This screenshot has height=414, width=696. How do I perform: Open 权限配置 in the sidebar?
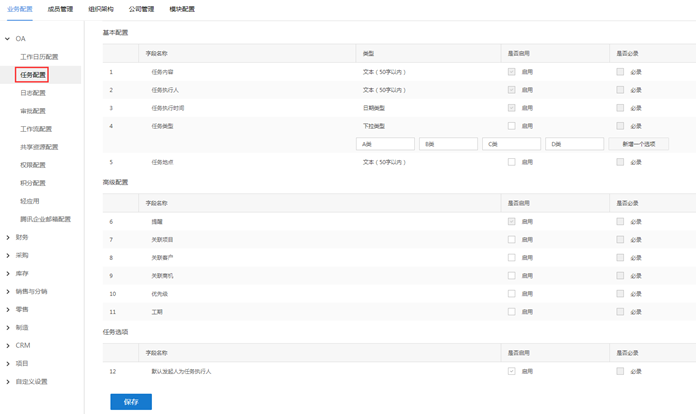pyautogui.click(x=33, y=165)
